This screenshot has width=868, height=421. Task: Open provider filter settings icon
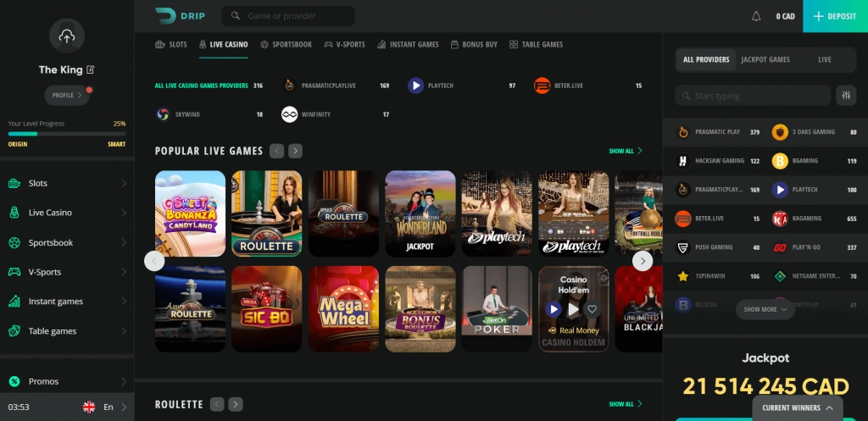846,96
